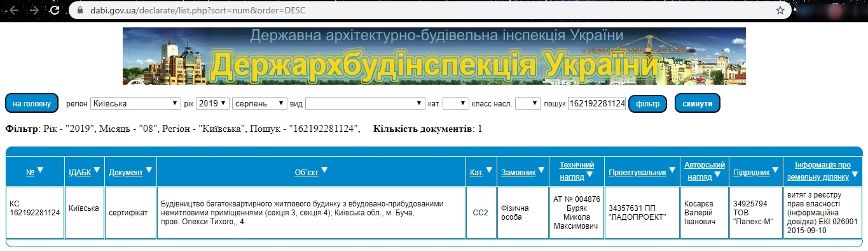Click sort triangle next to Замовник column

(x=541, y=170)
